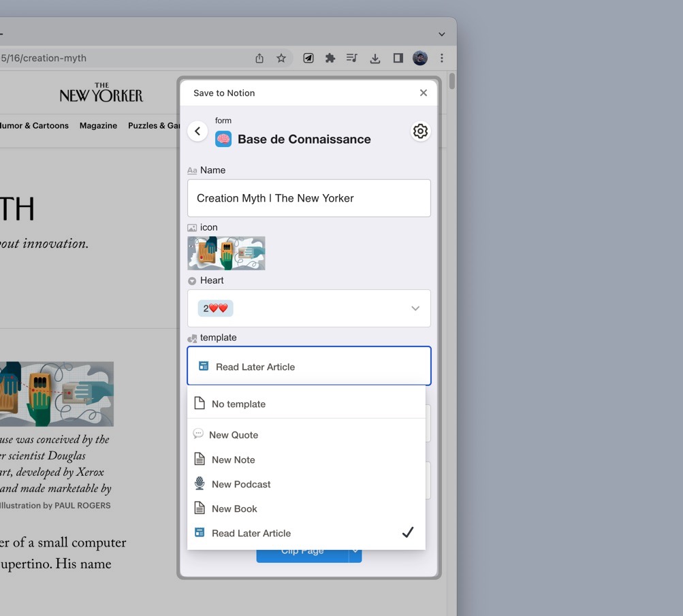This screenshot has height=616, width=683.
Task: Expand the tab search chevron
Action: (442, 34)
